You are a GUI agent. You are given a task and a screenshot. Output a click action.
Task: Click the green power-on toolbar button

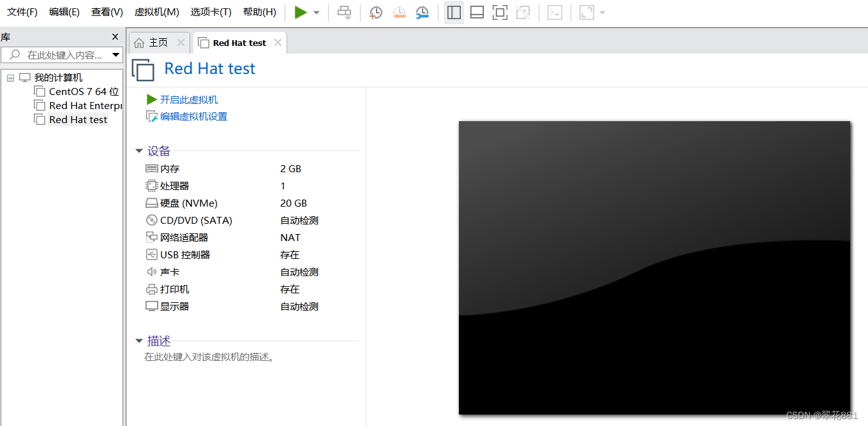point(300,12)
